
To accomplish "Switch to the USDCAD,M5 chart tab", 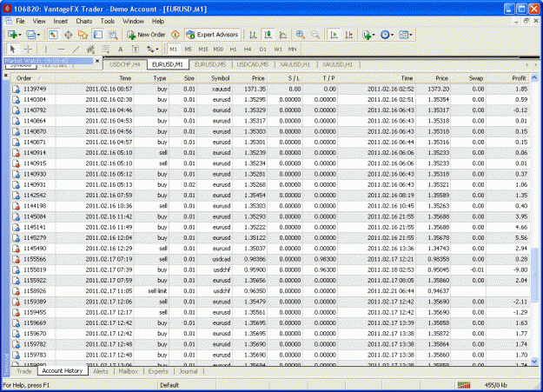I will [x=253, y=64].
